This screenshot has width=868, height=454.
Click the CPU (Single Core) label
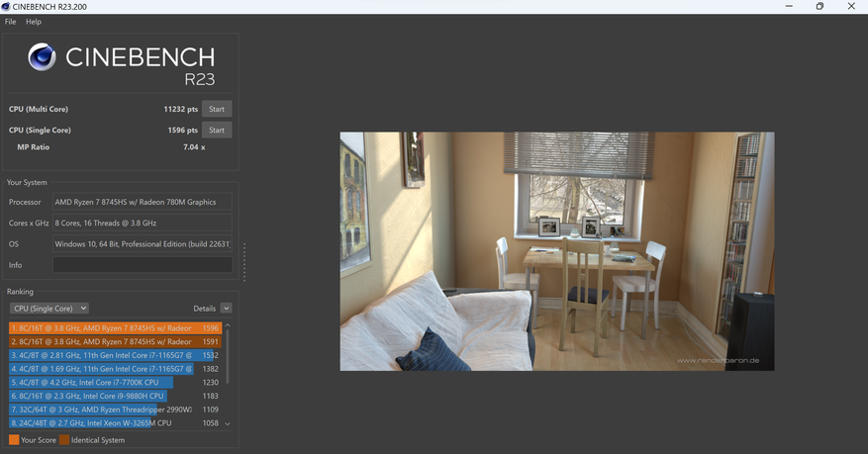[x=40, y=130]
